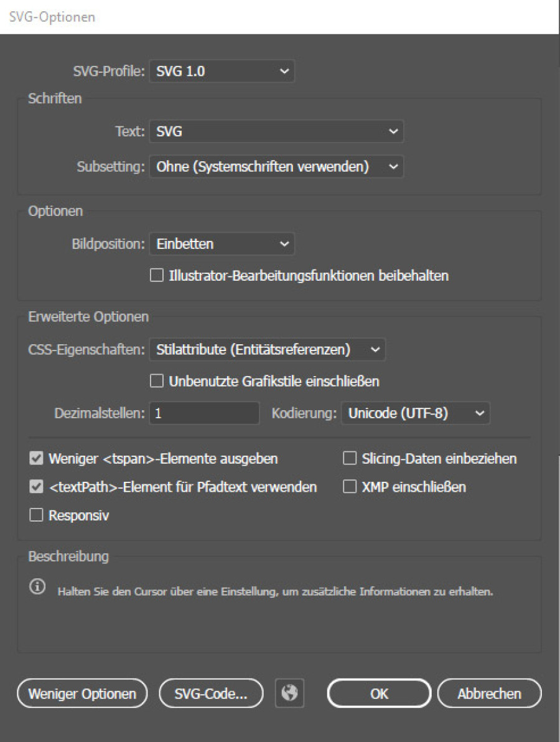
Task: Uncheck Weniger <tspan>-Elemente ausgeben
Action: point(36,459)
